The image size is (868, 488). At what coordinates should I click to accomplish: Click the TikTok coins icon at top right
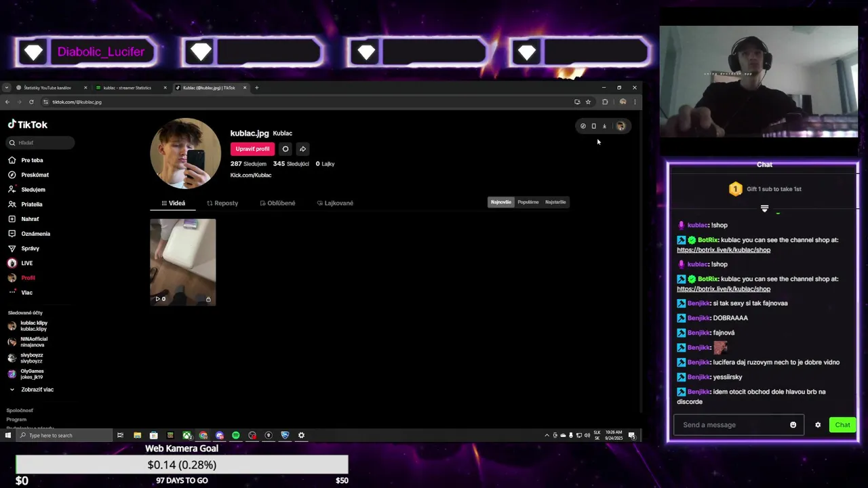(583, 126)
